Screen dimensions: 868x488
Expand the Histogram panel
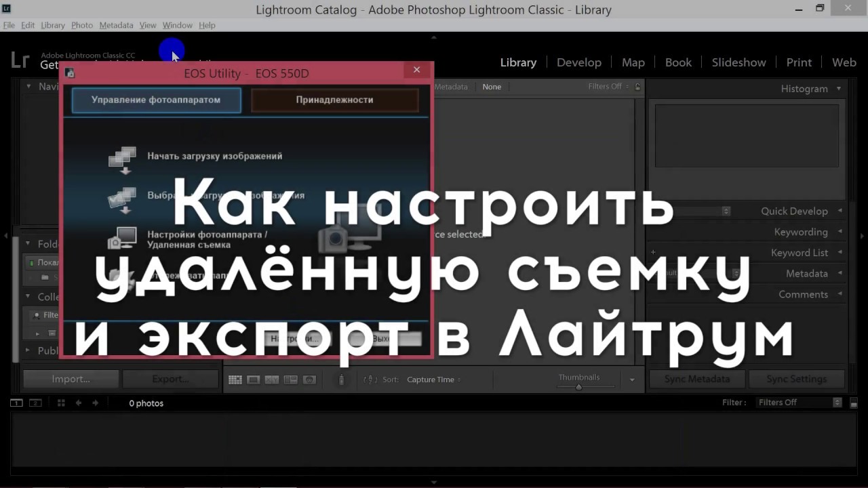(x=839, y=88)
